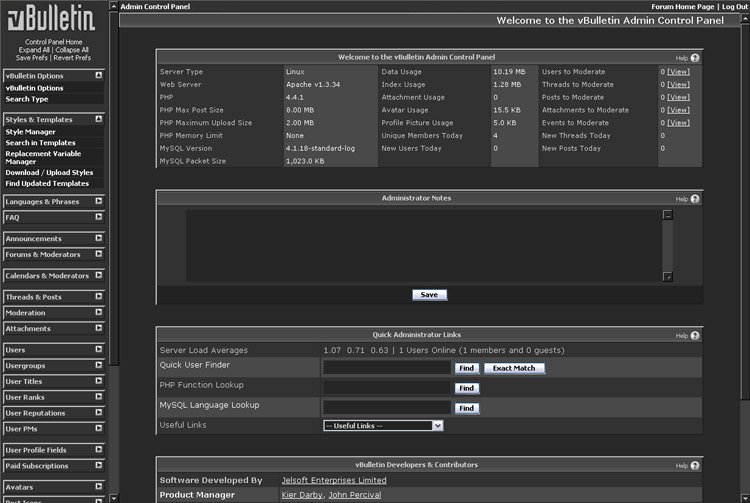View Events to Moderate
Image resolution: width=750 pixels, height=503 pixels.
678,123
